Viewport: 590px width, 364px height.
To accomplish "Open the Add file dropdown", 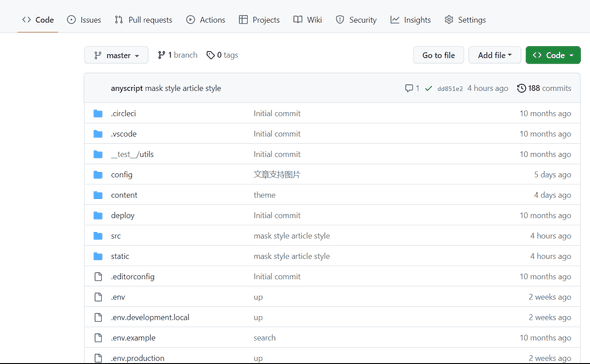I will [x=494, y=55].
